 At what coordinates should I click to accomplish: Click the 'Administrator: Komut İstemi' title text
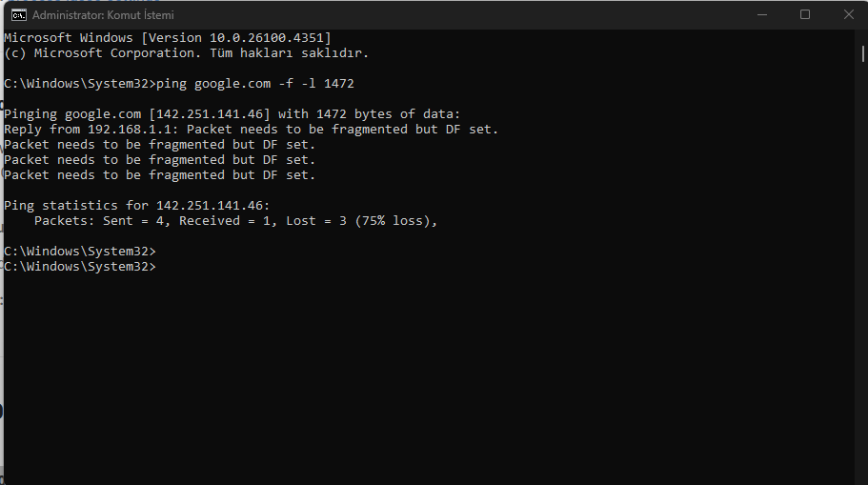103,15
